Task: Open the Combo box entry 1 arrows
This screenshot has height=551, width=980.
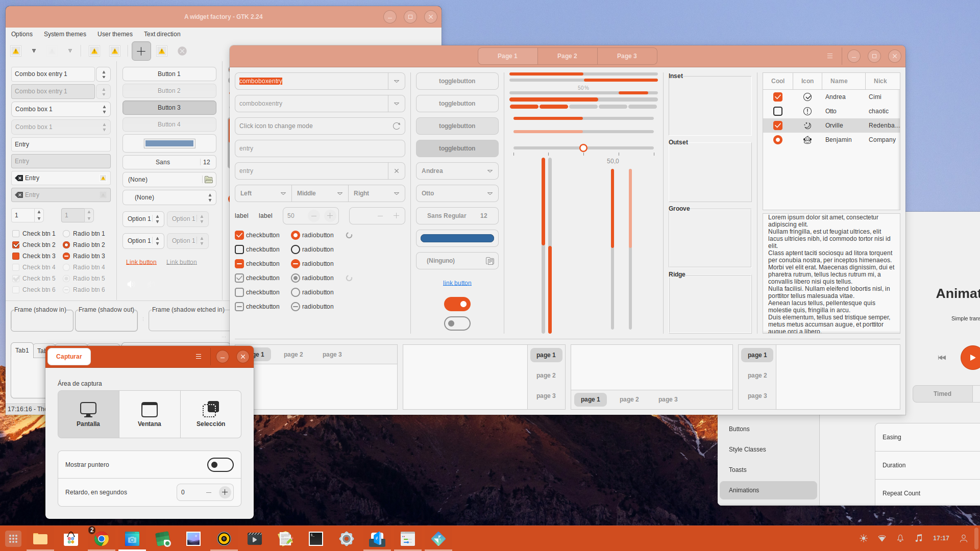Action: pos(104,74)
